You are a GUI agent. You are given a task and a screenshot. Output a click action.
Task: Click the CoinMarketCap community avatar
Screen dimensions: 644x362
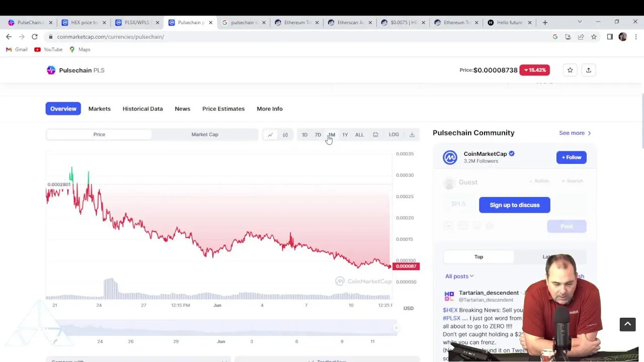pos(450,157)
